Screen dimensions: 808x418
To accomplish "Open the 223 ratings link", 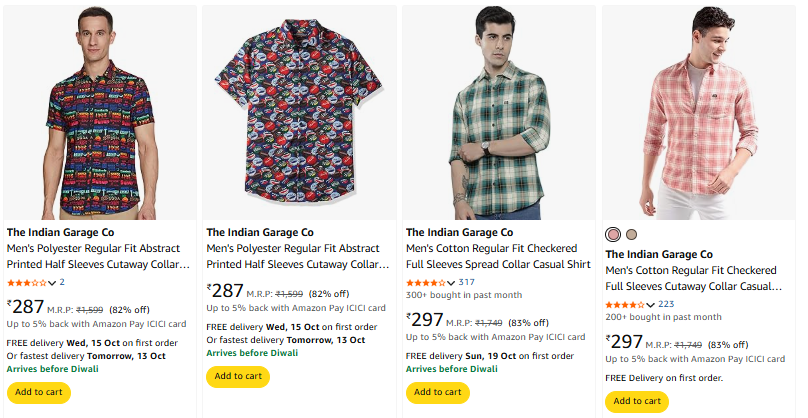I will [x=666, y=304].
